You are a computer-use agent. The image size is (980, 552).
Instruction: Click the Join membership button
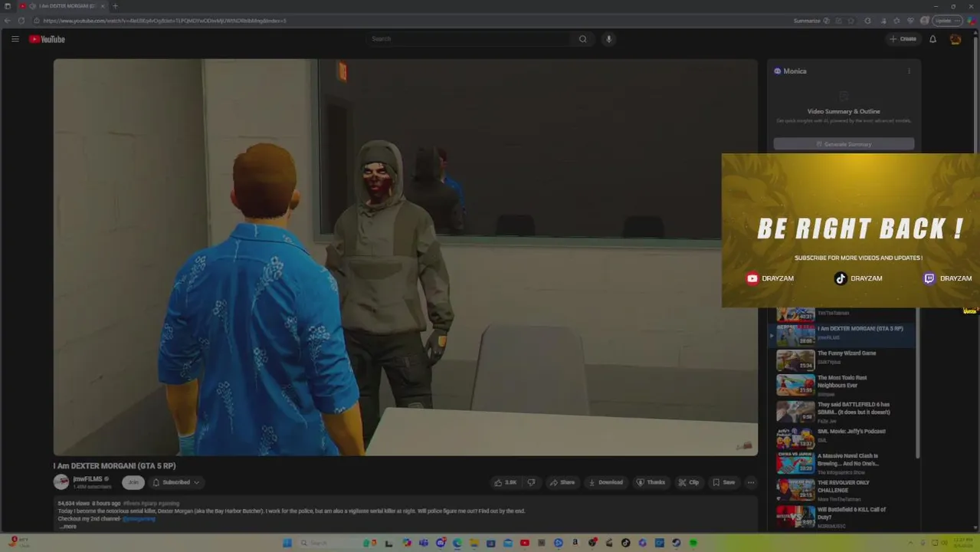(133, 482)
